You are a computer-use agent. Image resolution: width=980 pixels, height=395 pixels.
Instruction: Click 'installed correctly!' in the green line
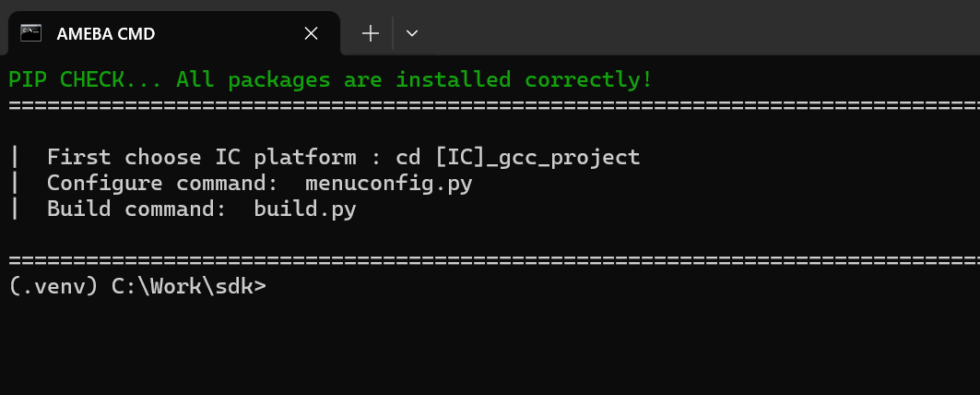click(525, 80)
